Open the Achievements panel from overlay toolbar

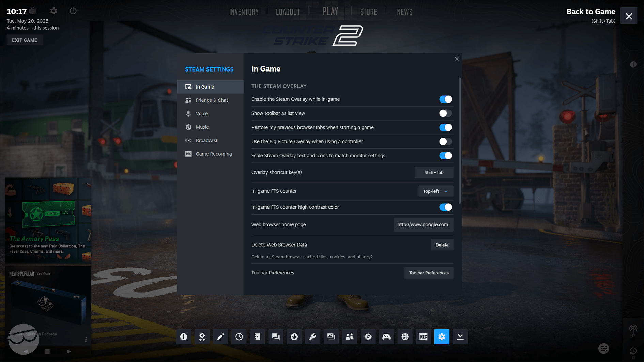pyautogui.click(x=202, y=336)
